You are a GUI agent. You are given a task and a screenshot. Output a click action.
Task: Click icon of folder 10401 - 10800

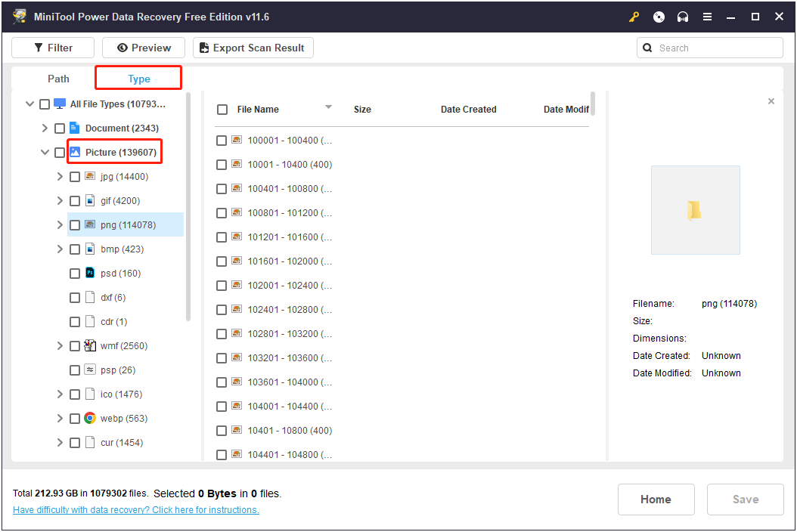pyautogui.click(x=237, y=430)
